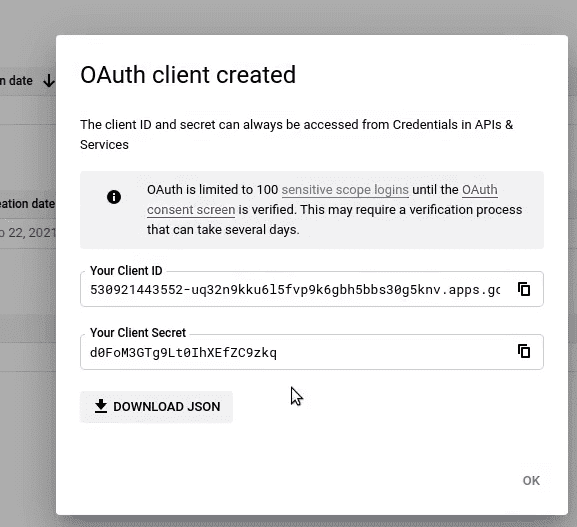Open the sensitive scope logins link
This screenshot has height=527, width=577.
[x=345, y=190]
